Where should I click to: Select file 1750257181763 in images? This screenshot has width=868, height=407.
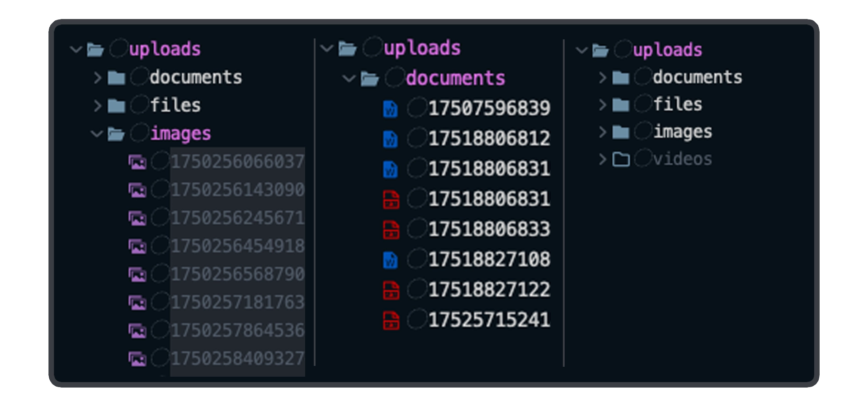click(x=238, y=302)
